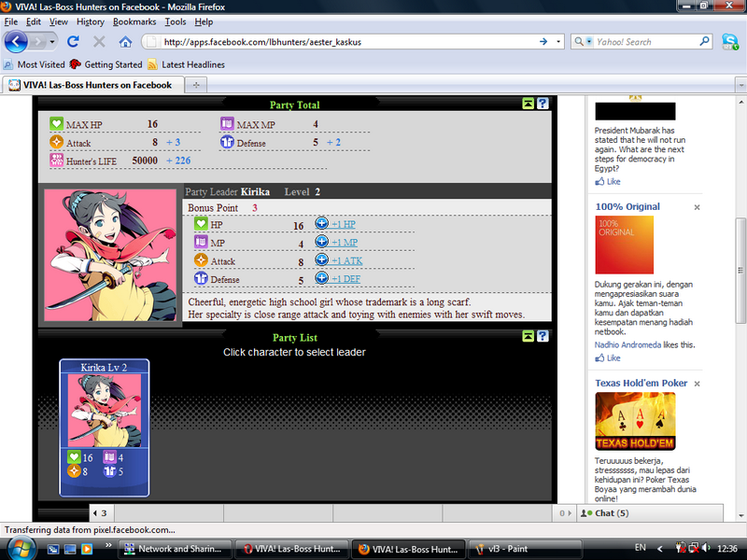Add one point to Defense
The image size is (747, 560).
[345, 279]
